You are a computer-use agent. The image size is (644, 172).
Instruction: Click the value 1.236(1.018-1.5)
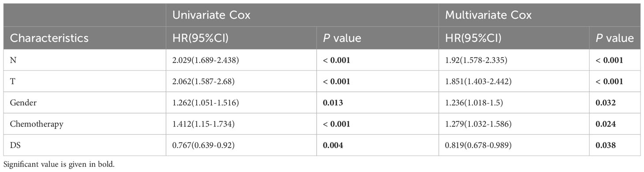(x=475, y=102)
